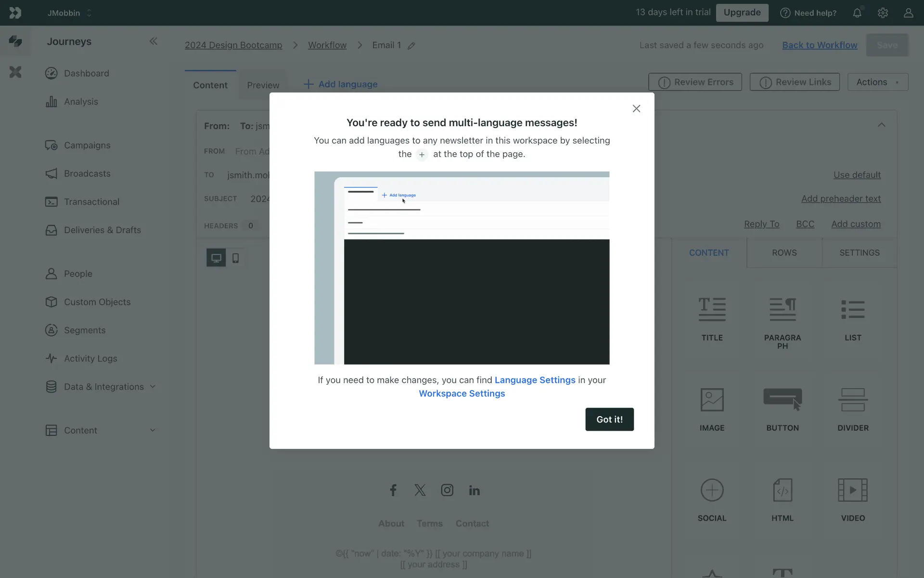
Task: Click the Got it! button
Action: point(609,420)
